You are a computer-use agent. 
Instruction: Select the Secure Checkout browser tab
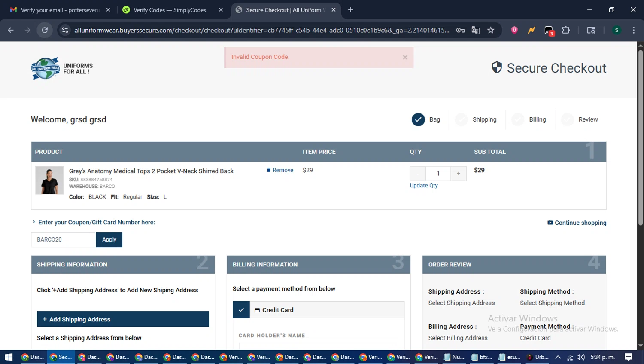pos(286,10)
